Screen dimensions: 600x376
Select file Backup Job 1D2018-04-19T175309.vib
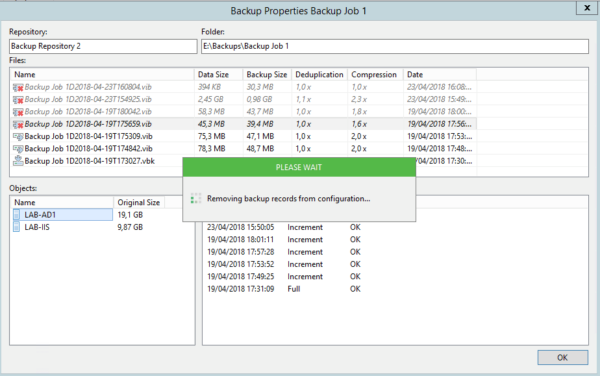pyautogui.click(x=88, y=137)
